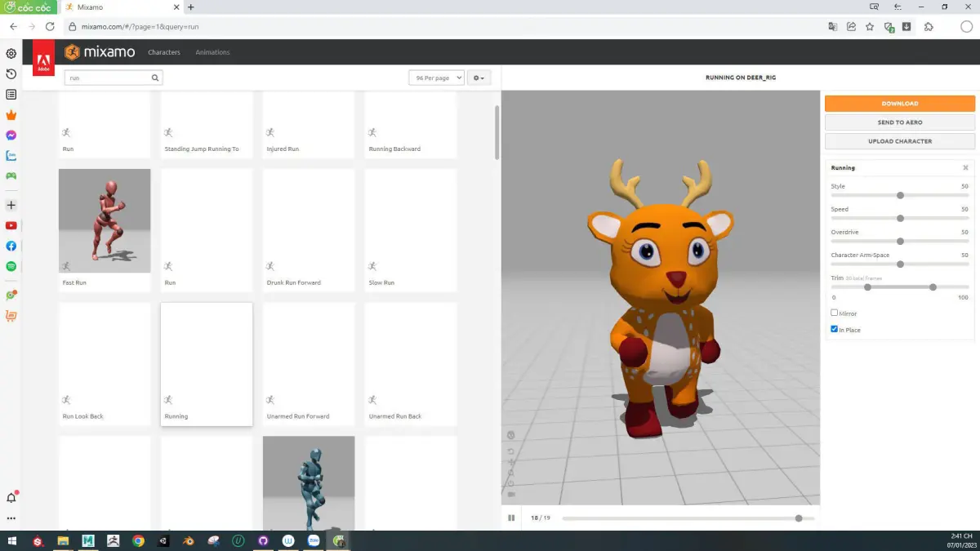Screen dimensions: 980x551
Task: Select the Drunk Run Forward animation
Action: tap(309, 231)
